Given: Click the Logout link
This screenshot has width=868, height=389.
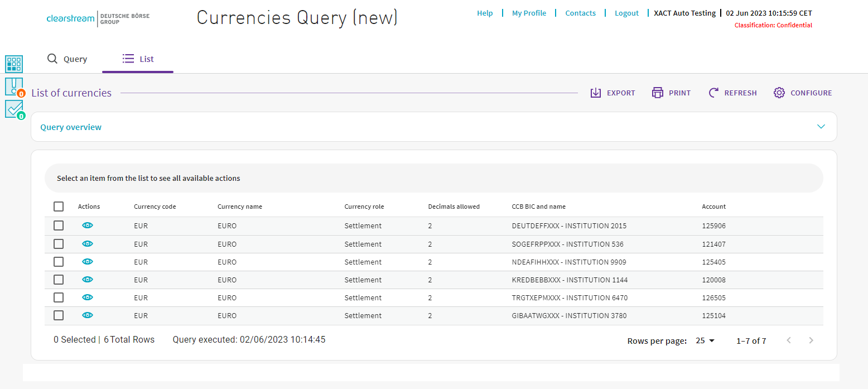Looking at the screenshot, I should (x=626, y=13).
